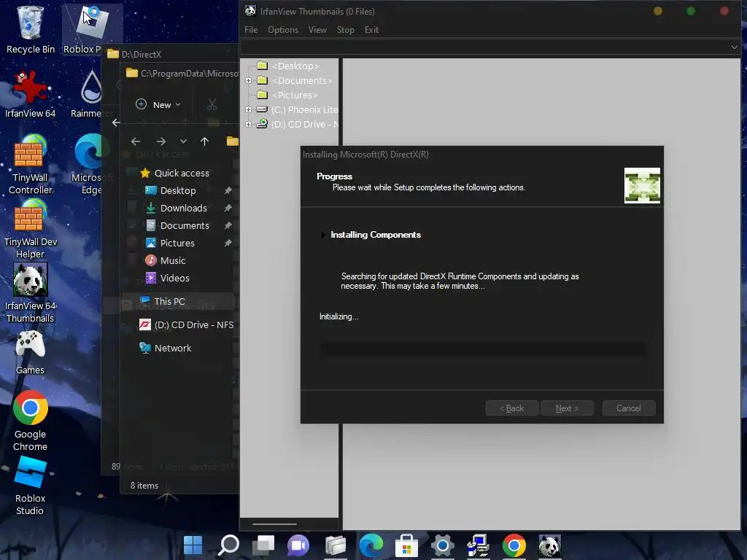Select <Pictures> folder in IrfanView tree
747x560 pixels.
287,96
